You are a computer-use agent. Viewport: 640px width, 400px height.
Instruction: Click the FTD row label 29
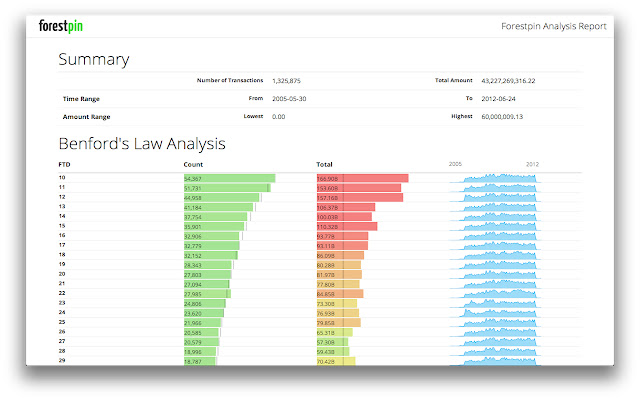(62, 360)
